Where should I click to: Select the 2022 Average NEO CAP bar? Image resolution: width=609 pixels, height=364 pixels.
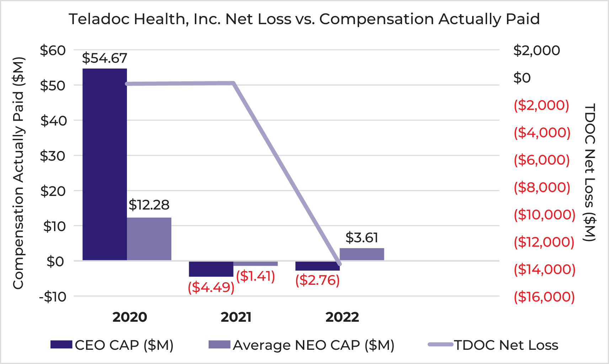[x=362, y=254]
